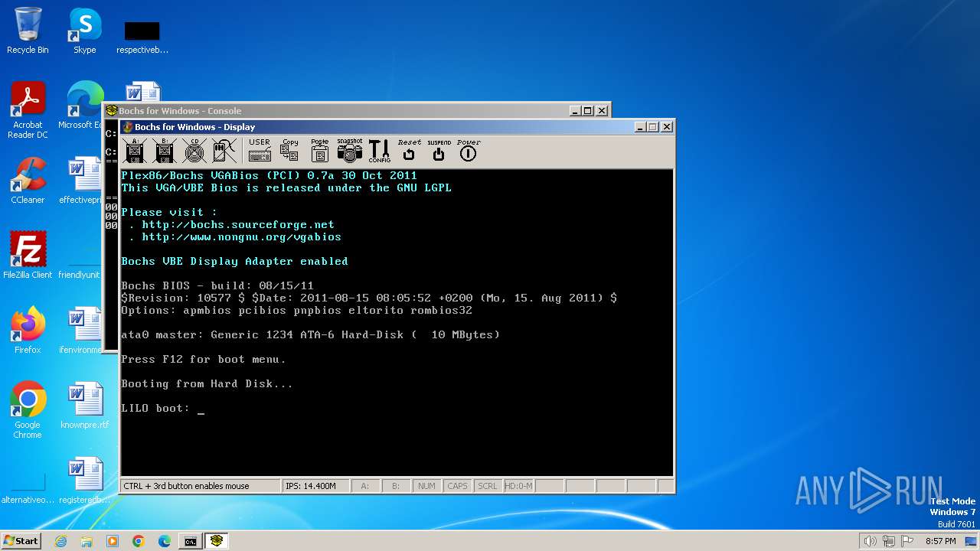The image size is (980, 551).
Task: Click the HD:0-M status indicator
Action: (518, 486)
